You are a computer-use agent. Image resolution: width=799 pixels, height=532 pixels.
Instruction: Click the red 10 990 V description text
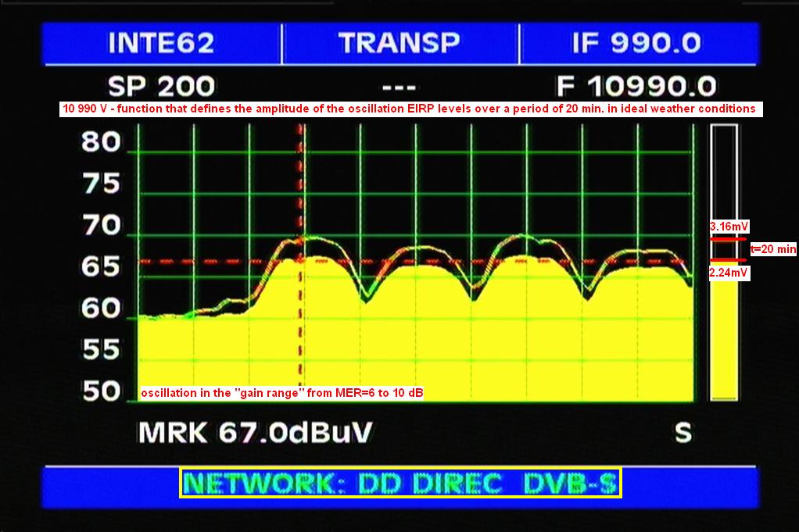410,109
